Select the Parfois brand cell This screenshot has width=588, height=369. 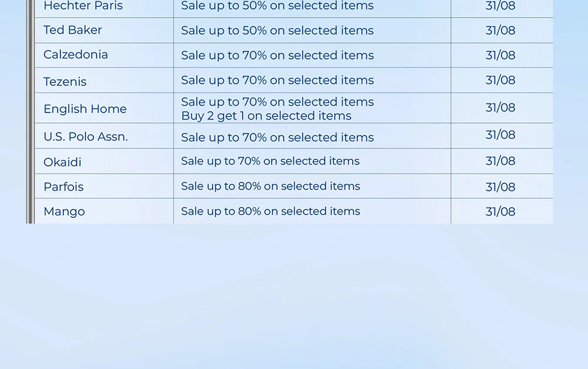[64, 187]
